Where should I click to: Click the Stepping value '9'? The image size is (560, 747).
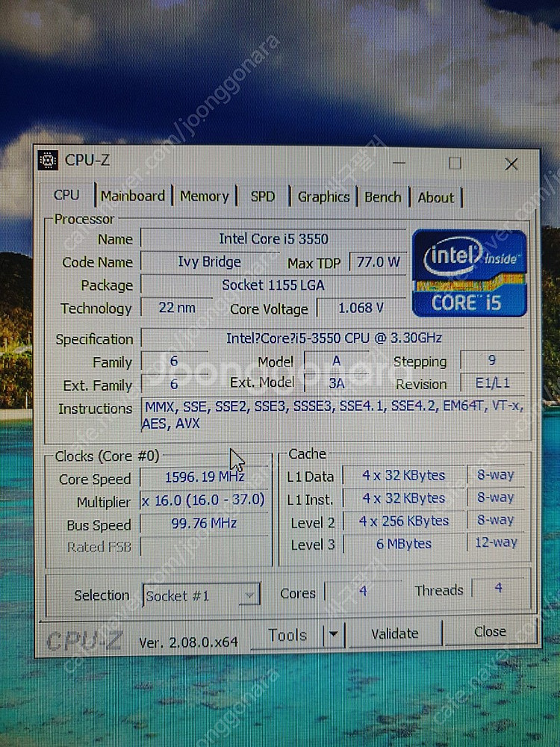point(492,360)
